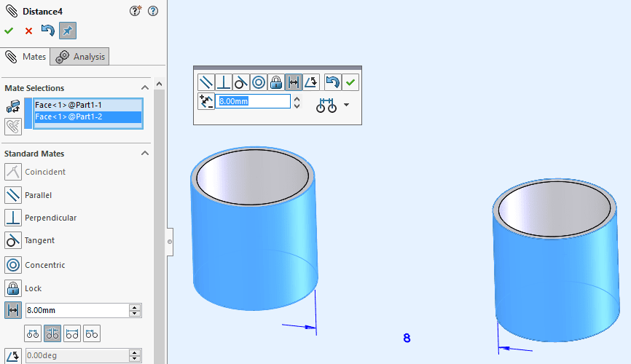Switch to the Analysis tab
Viewport: 631px width, 364px height.
point(81,57)
